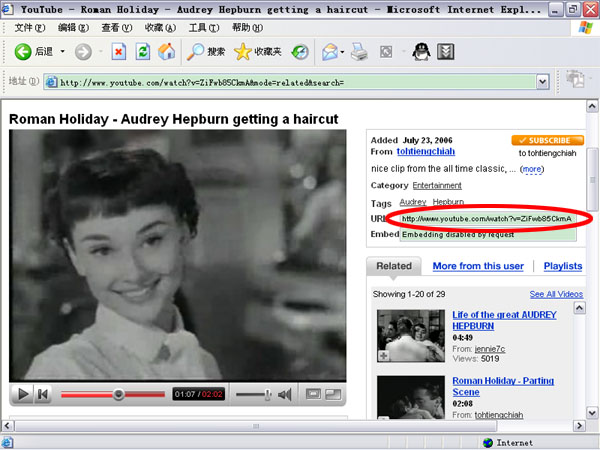The height and width of the screenshot is (450, 600).
Task: Switch player to normal size view icon
Action: 313,394
